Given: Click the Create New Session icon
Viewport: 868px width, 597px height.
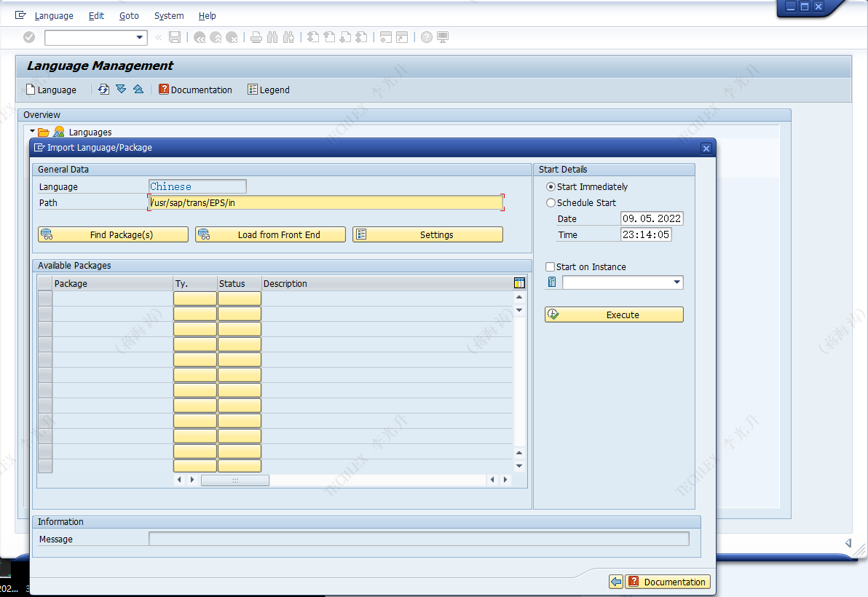Looking at the screenshot, I should coord(386,37).
